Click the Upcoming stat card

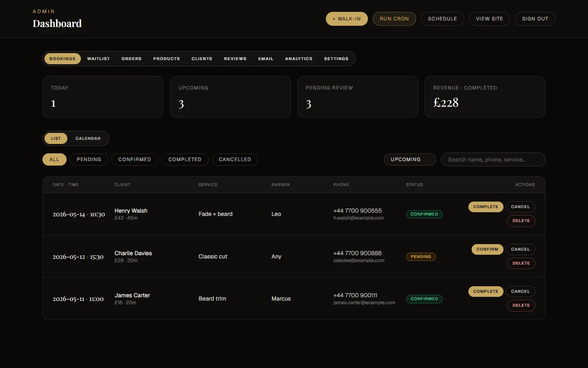click(230, 97)
